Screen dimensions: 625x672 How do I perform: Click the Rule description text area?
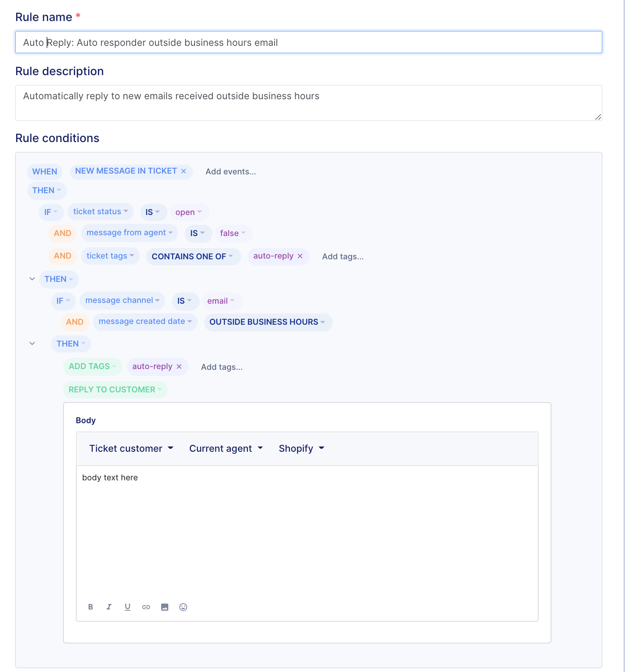click(309, 103)
